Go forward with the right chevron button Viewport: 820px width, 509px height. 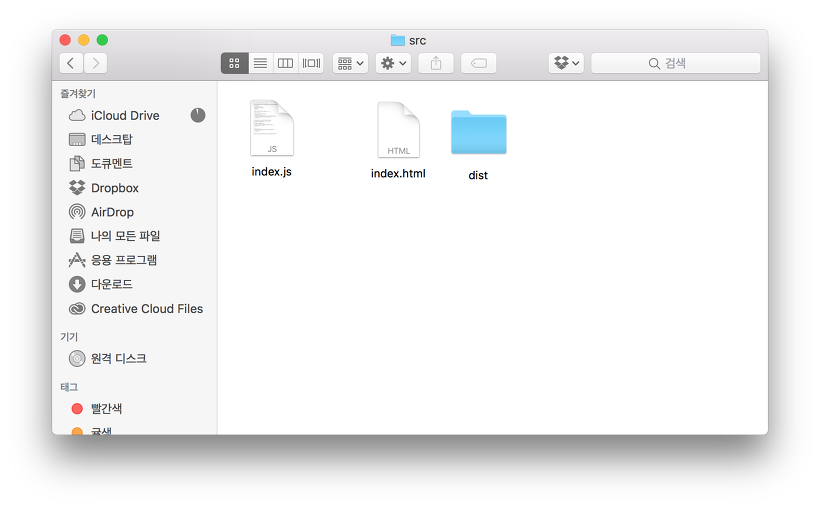96,63
